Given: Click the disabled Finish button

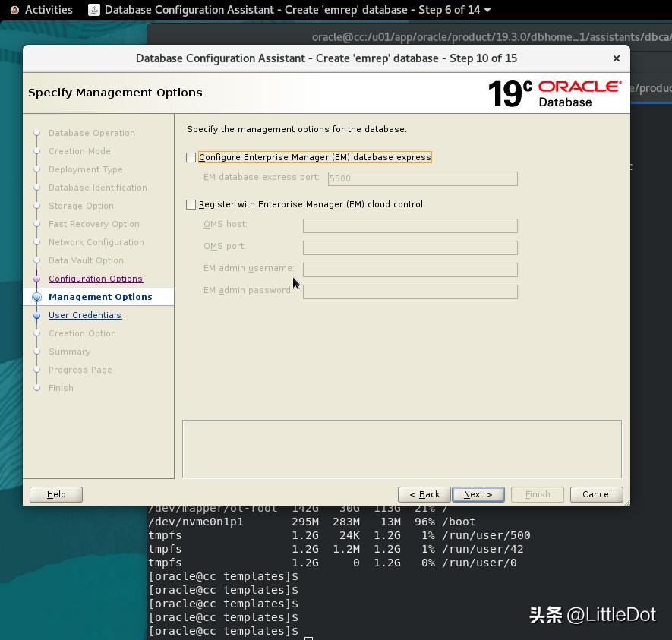Looking at the screenshot, I should point(538,494).
